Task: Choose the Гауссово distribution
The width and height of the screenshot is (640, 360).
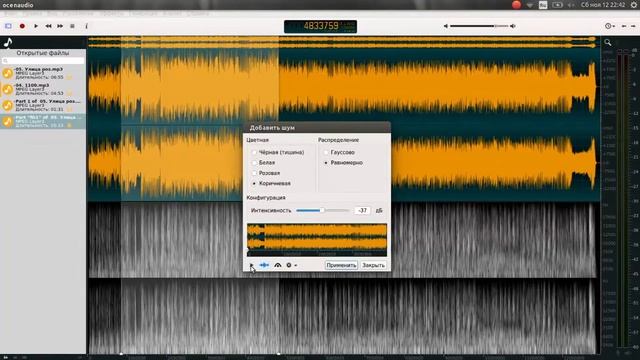Action: pos(339,152)
